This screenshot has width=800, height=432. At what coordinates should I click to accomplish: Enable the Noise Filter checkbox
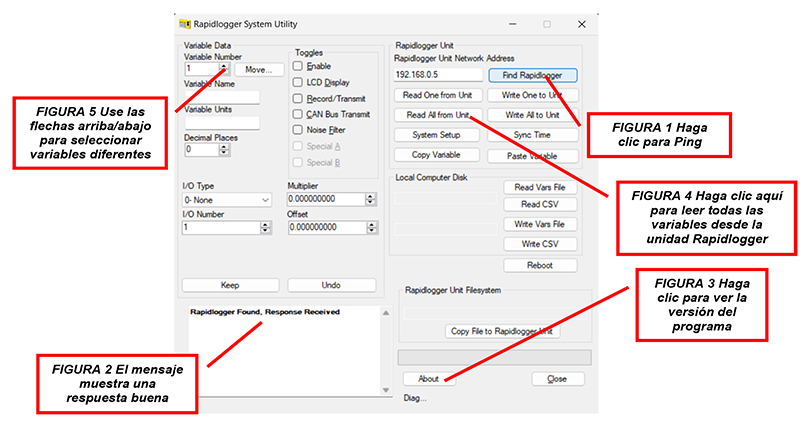(298, 130)
